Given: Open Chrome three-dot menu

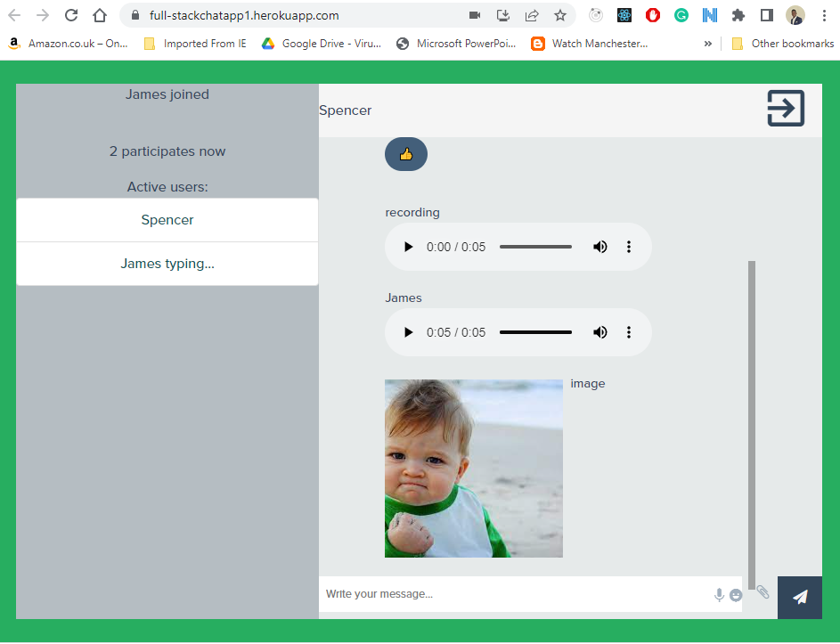Looking at the screenshot, I should (x=825, y=15).
